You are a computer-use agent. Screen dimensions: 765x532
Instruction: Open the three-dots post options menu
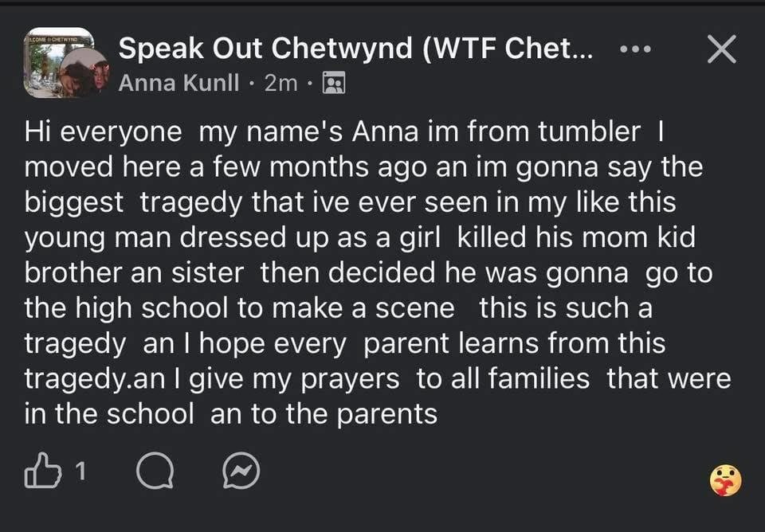pyautogui.click(x=637, y=49)
